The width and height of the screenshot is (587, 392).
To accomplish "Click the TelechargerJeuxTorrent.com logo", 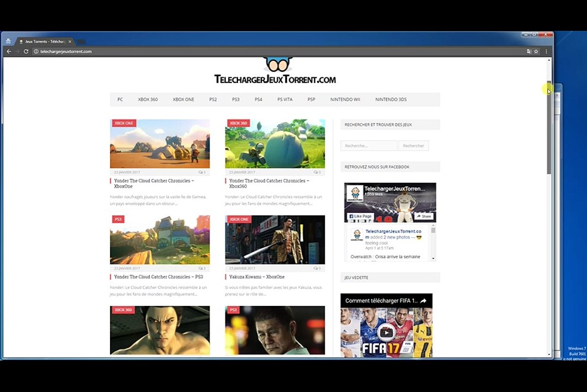I will 275,71.
